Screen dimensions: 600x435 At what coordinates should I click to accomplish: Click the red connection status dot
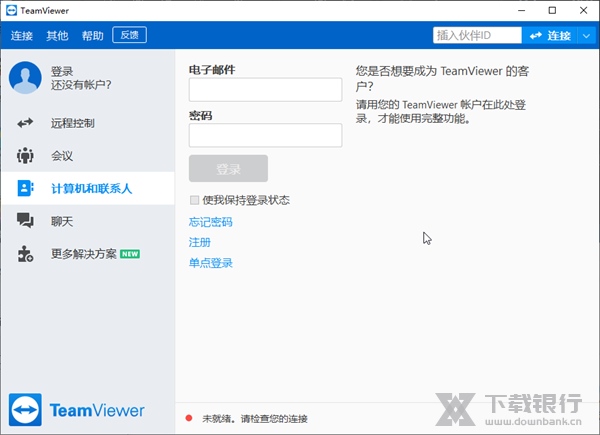tap(189, 418)
